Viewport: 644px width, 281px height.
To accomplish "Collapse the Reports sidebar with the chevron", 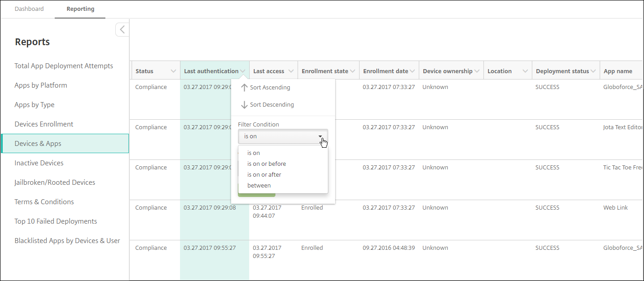I will coord(122,30).
